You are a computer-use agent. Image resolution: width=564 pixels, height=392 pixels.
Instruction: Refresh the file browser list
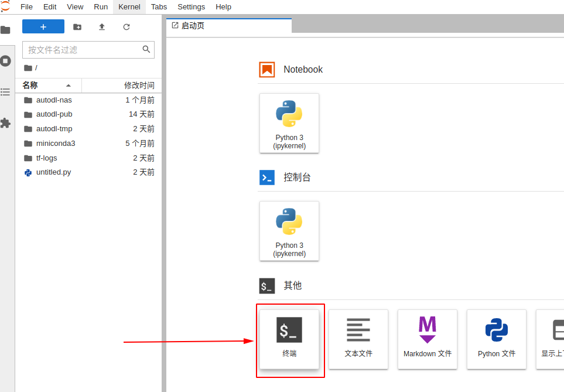pos(127,26)
